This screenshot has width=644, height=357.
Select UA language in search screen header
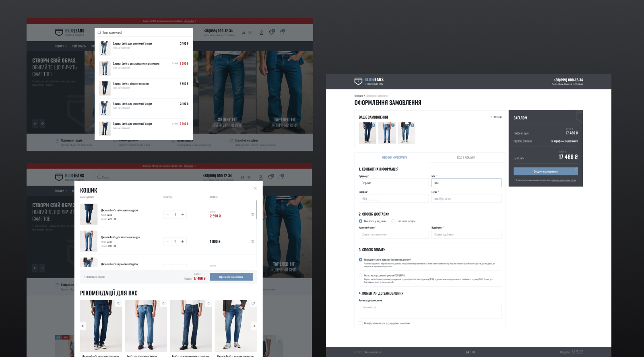(x=243, y=33)
